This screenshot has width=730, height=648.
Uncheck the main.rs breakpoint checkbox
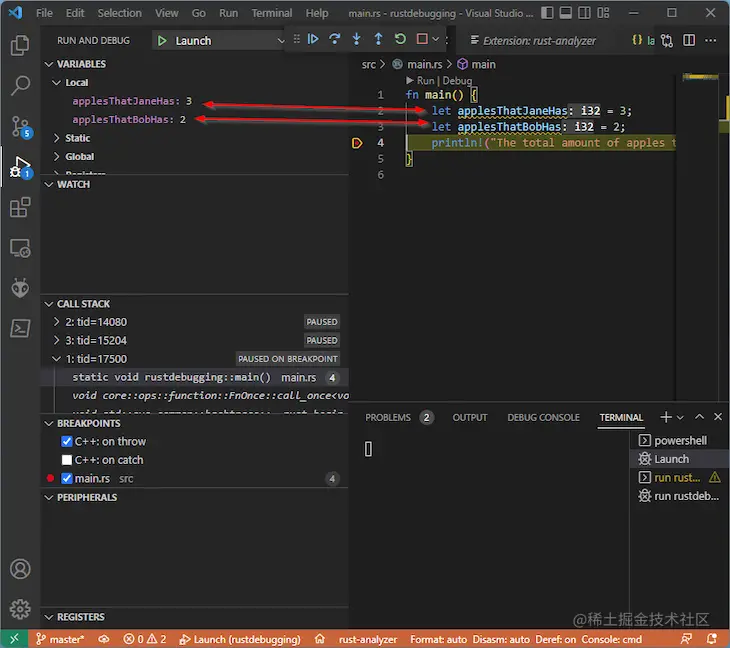click(67, 479)
